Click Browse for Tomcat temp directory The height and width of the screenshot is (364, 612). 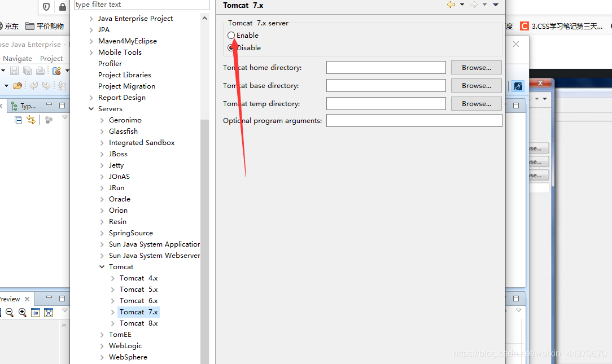[476, 104]
